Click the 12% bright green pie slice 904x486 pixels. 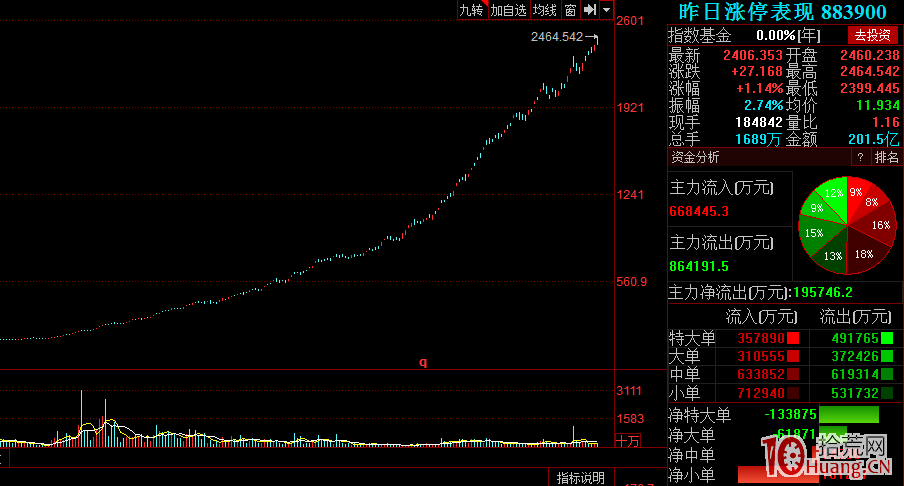834,194
